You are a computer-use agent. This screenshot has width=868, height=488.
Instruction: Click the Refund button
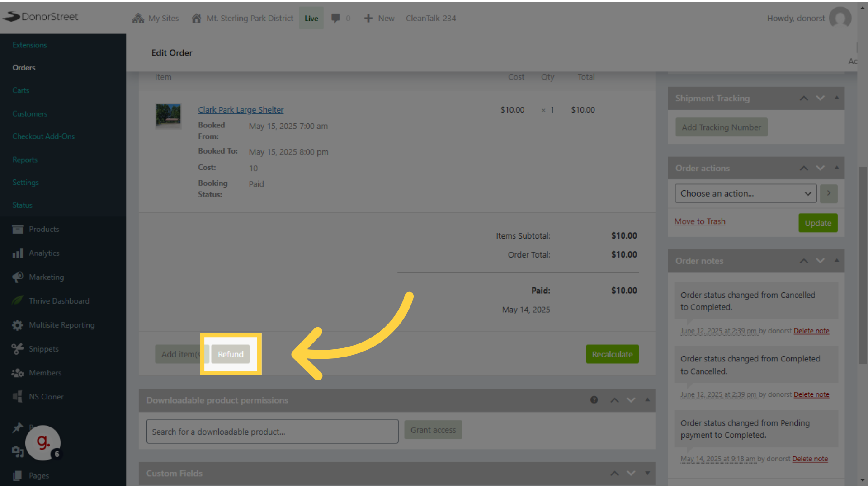(231, 354)
